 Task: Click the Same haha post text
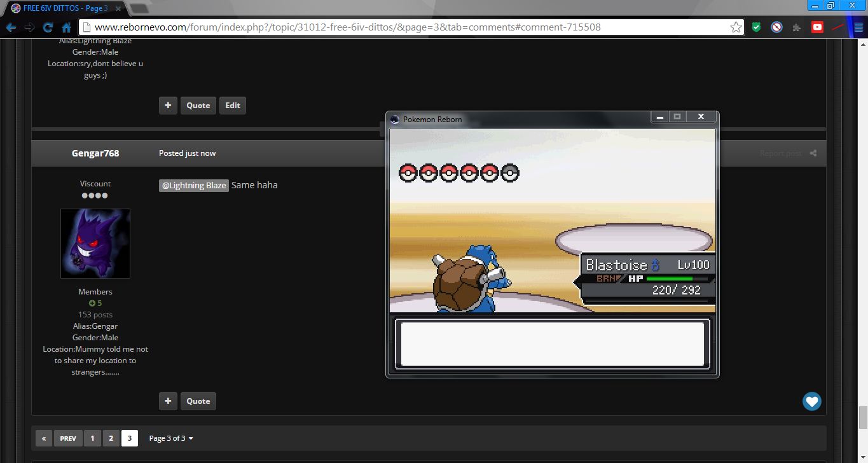point(254,185)
